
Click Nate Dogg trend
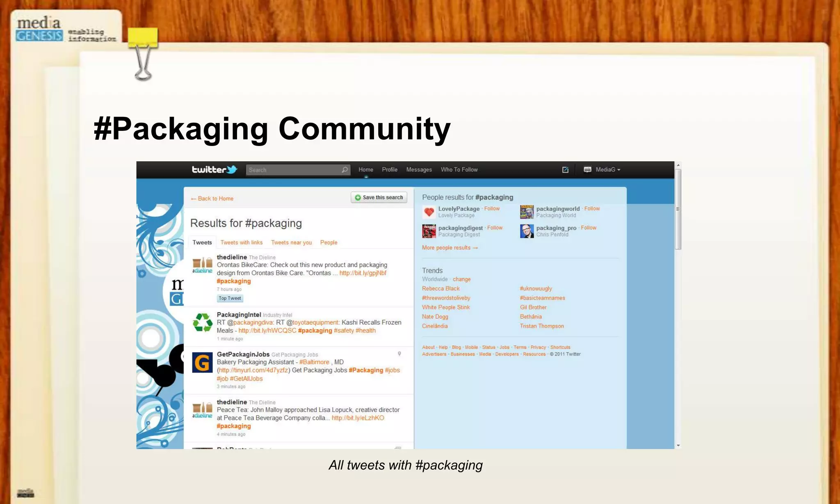[435, 317]
